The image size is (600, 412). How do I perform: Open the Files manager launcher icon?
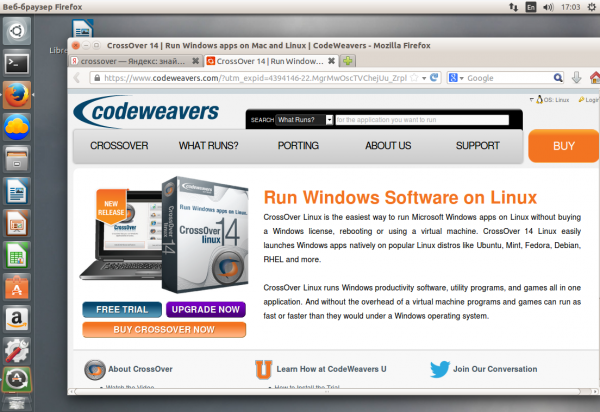click(17, 159)
